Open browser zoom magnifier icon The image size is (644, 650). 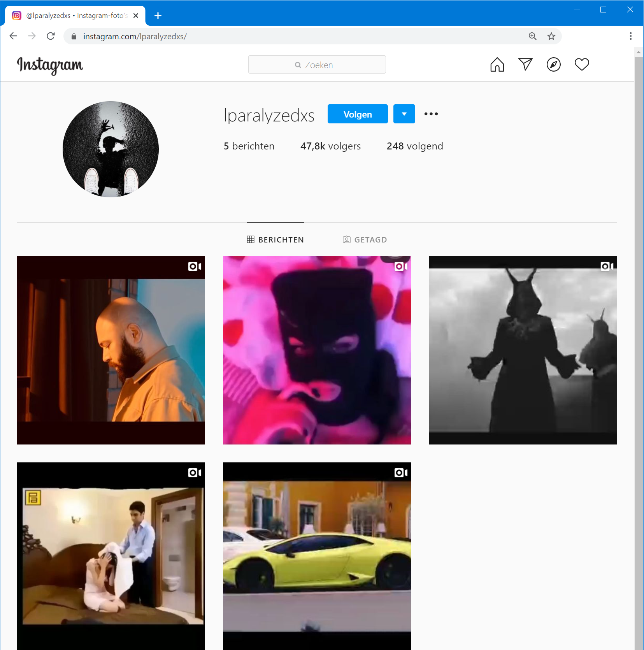pos(532,36)
